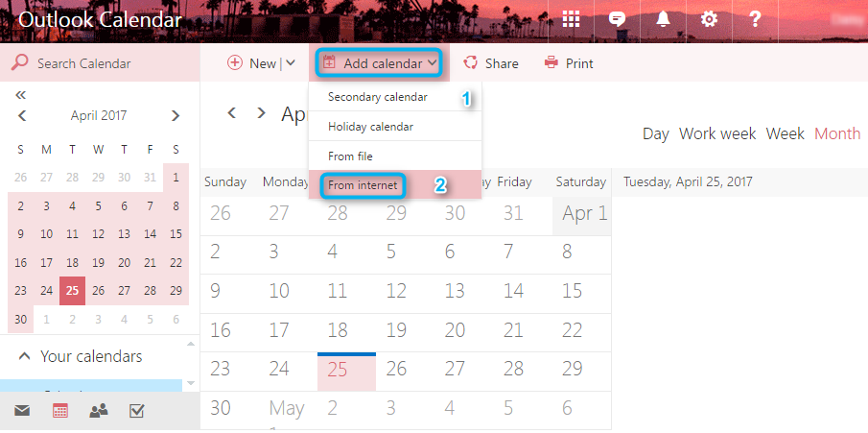Open the People contacts icon
Screen dimensions: 868x433
click(99, 411)
